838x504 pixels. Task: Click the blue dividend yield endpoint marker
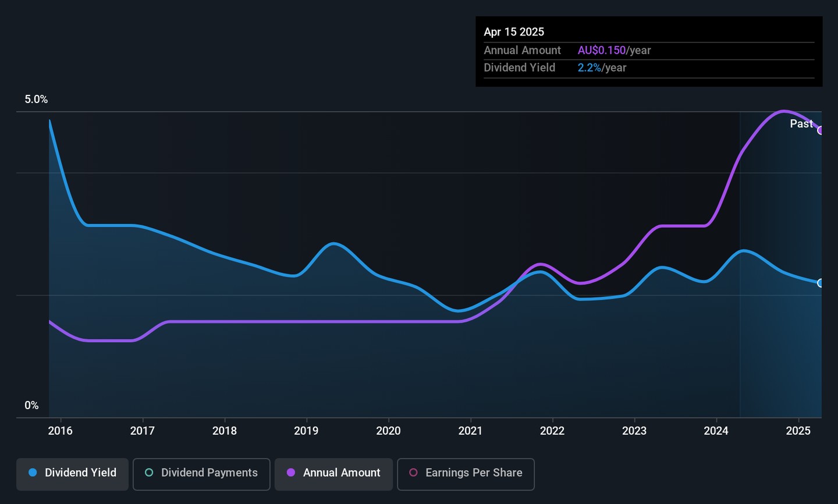point(821,283)
